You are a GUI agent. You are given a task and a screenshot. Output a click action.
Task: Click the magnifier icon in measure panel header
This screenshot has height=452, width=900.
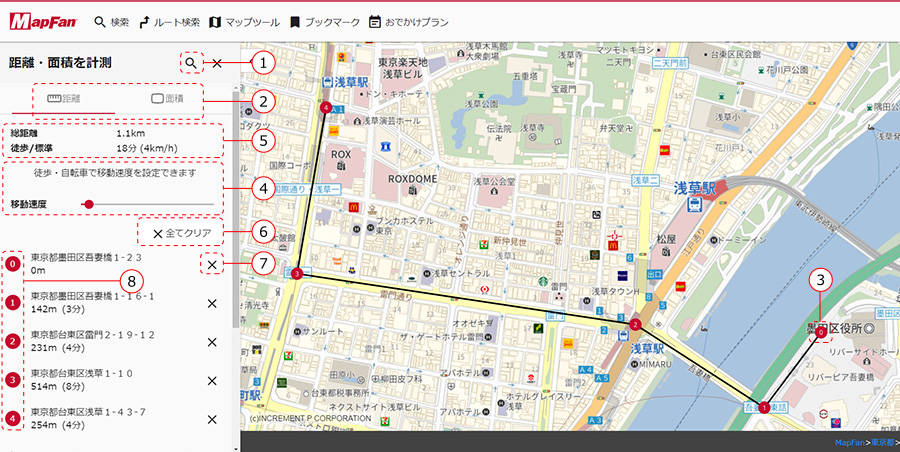pos(192,63)
